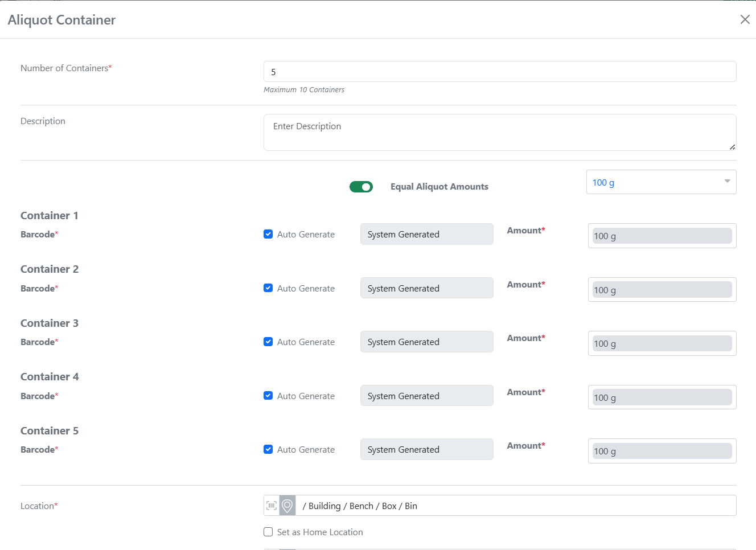Open the 100 g equal amount dropdown
The width and height of the screenshot is (756, 550).
655,182
